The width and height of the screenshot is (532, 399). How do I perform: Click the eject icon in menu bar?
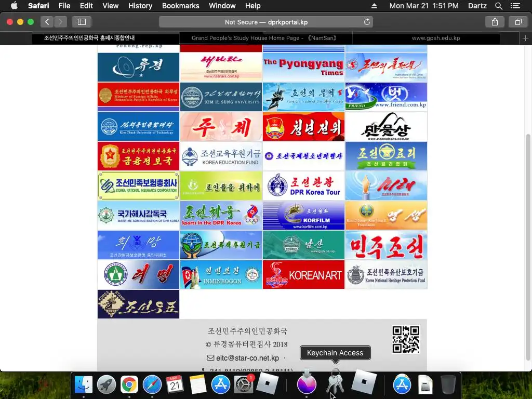pos(374,6)
